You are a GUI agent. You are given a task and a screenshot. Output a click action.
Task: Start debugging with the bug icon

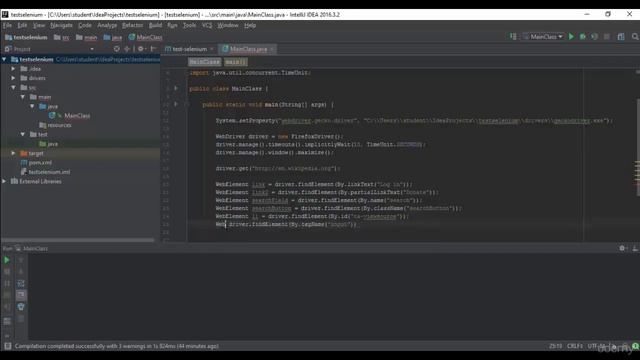583,37
